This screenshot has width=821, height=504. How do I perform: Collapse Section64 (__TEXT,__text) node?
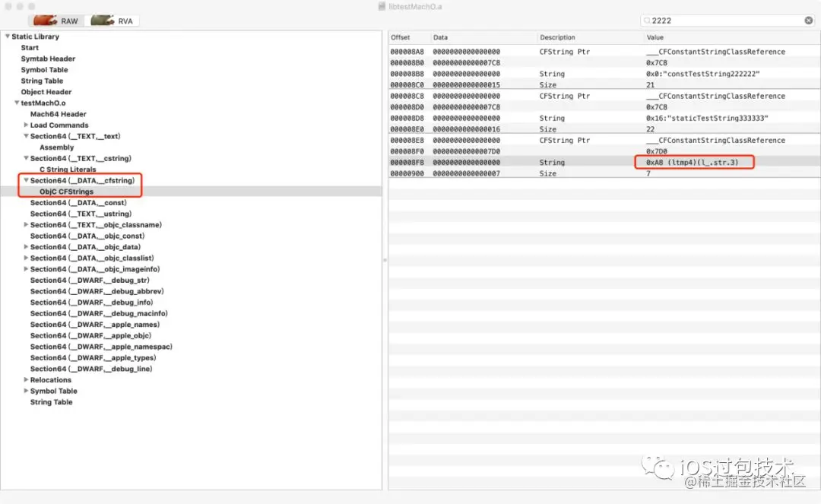click(26, 136)
